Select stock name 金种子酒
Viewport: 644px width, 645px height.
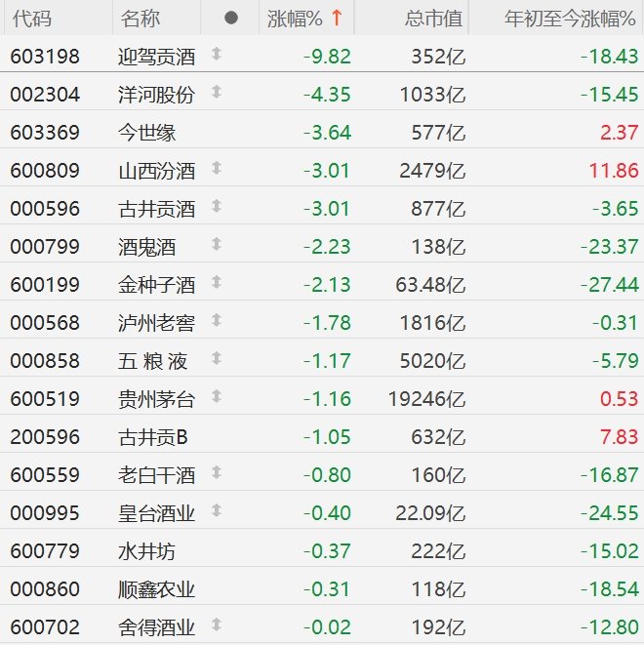(x=156, y=285)
